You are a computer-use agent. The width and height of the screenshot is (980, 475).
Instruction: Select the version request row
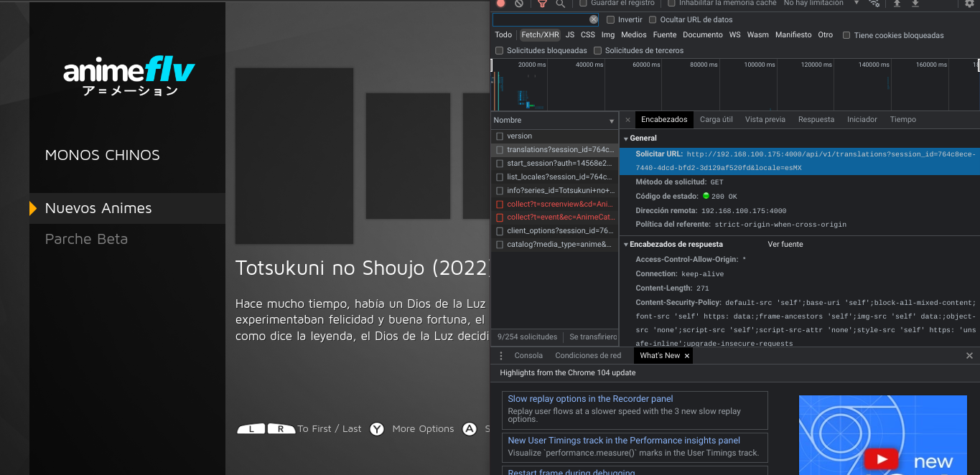coord(554,136)
